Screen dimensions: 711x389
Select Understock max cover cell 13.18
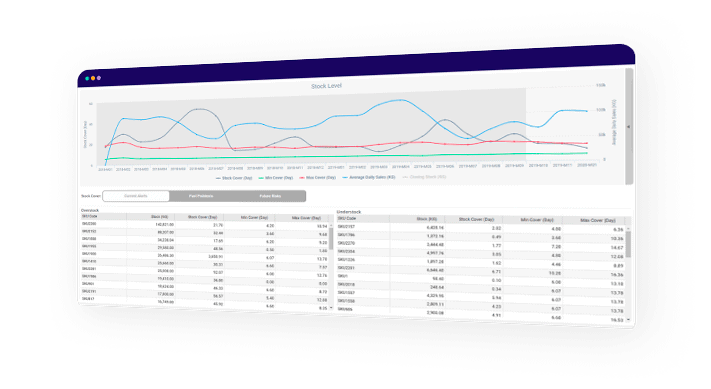click(617, 284)
